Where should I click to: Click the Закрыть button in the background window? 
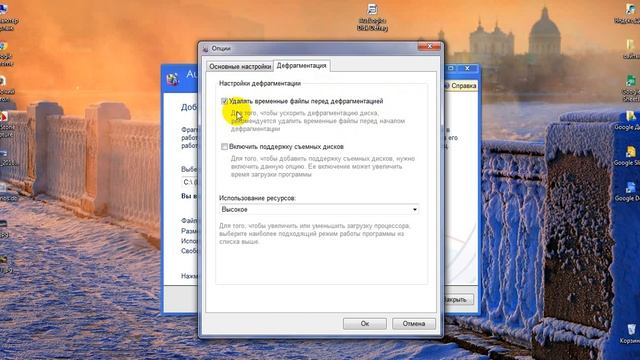coord(458,300)
